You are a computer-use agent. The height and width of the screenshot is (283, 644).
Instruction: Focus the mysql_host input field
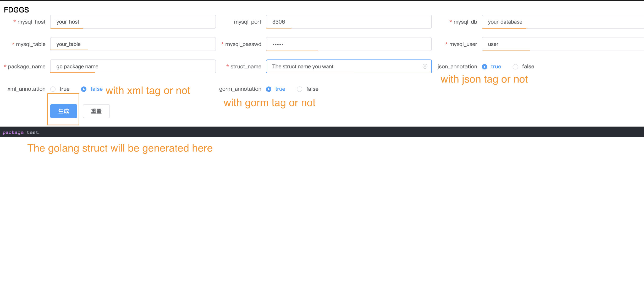tap(133, 22)
